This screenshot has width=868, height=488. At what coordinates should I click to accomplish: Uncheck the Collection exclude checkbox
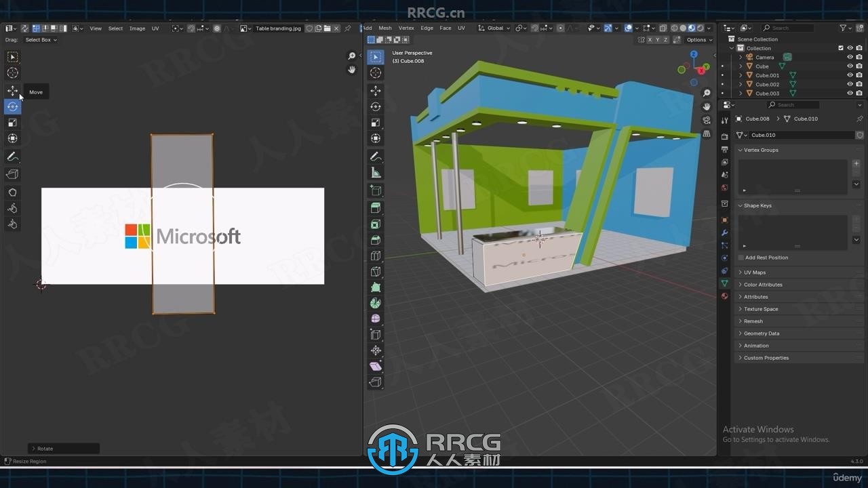pos(841,48)
